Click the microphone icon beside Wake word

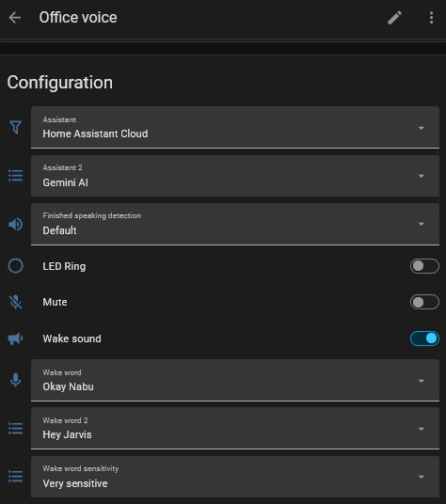pyautogui.click(x=15, y=380)
